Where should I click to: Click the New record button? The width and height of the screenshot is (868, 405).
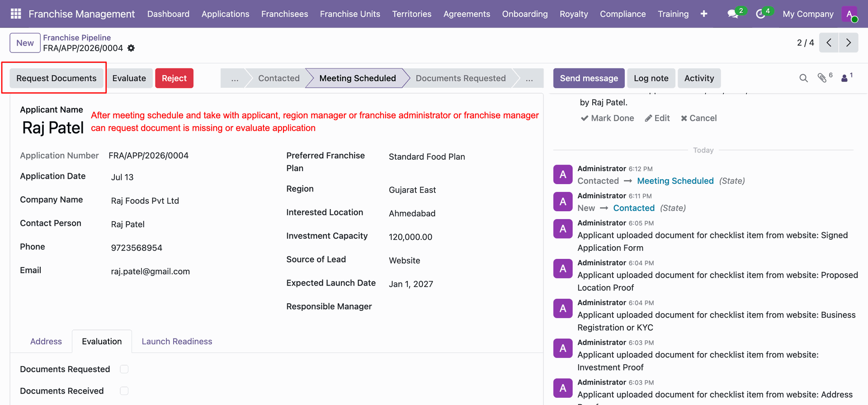point(25,43)
